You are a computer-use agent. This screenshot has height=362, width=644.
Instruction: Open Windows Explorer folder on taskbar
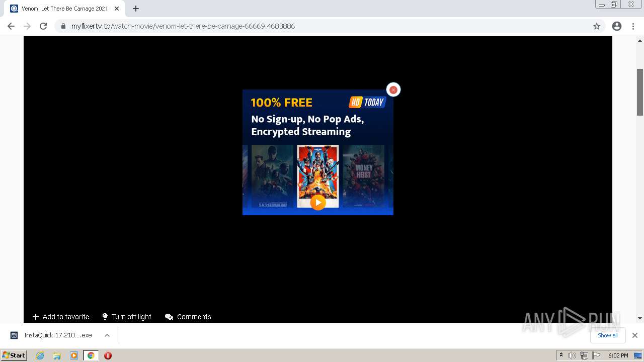57,355
